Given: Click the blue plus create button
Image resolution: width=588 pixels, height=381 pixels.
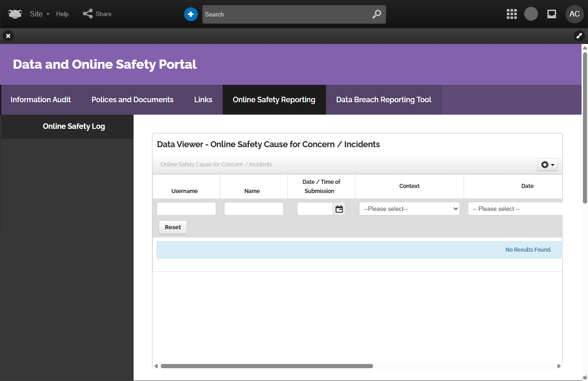Looking at the screenshot, I should click(x=191, y=14).
